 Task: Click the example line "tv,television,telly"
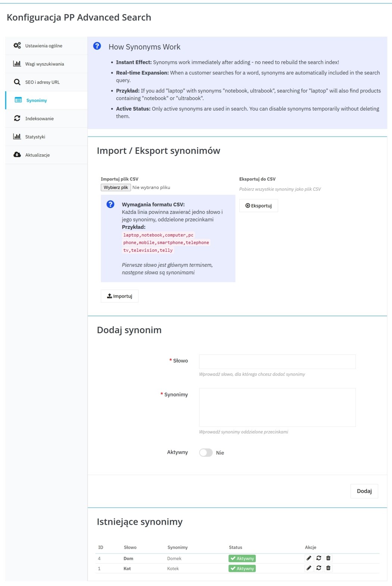[148, 250]
